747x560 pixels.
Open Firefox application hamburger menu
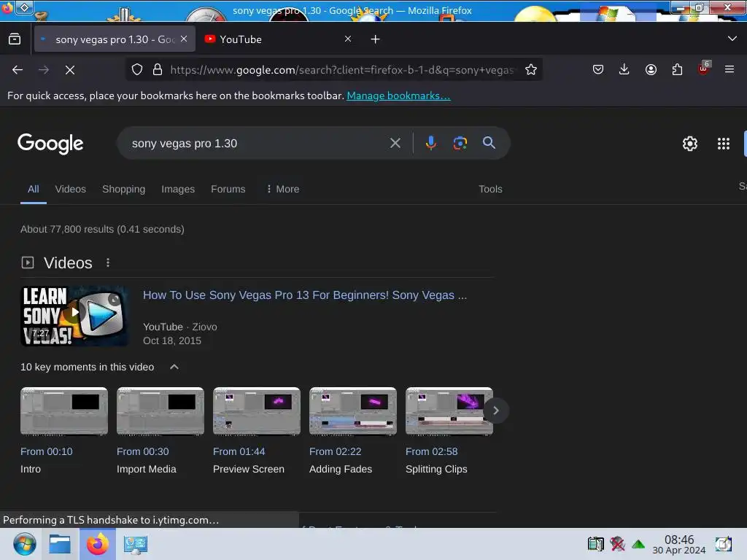[x=729, y=69]
